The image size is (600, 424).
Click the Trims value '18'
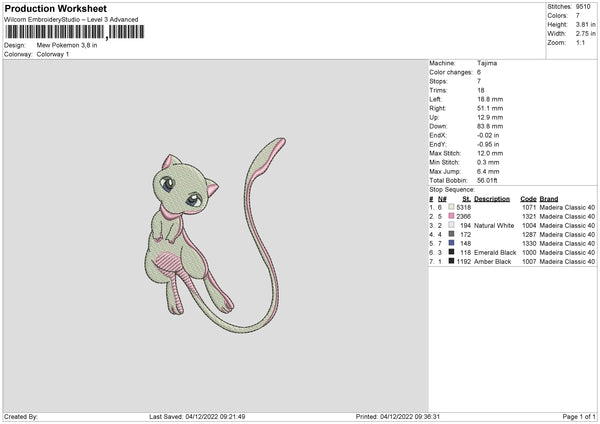point(481,90)
